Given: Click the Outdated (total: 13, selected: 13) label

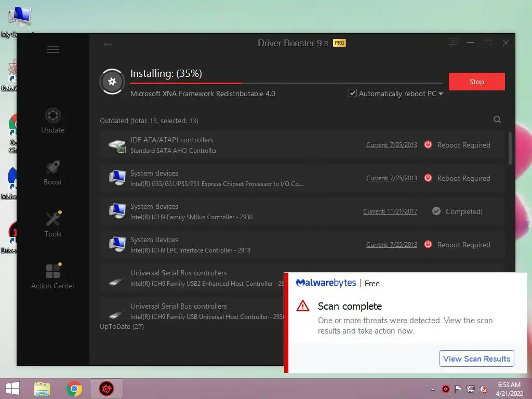Looking at the screenshot, I should click(x=149, y=121).
